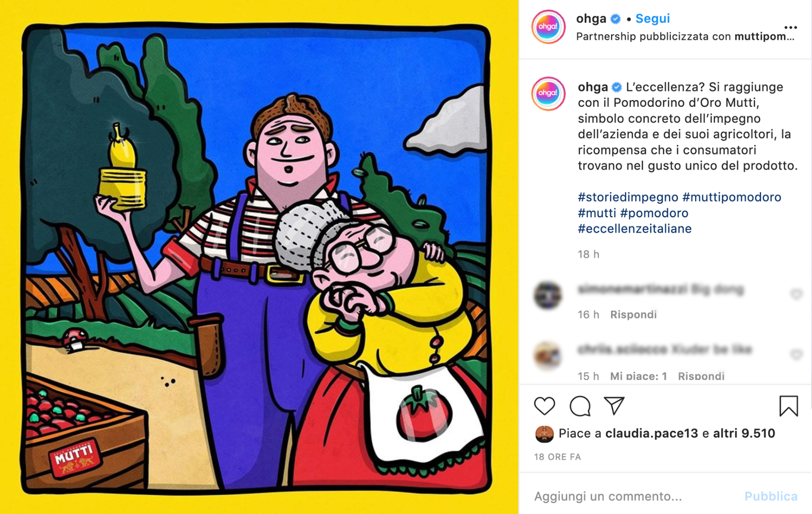Open the three-dot more options menu

click(791, 27)
